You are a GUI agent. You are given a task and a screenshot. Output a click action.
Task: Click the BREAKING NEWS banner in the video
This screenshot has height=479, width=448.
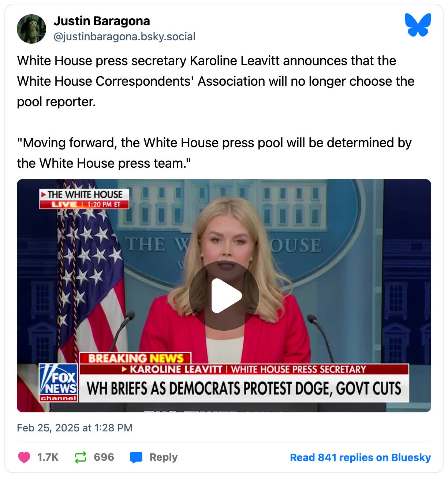[135, 358]
